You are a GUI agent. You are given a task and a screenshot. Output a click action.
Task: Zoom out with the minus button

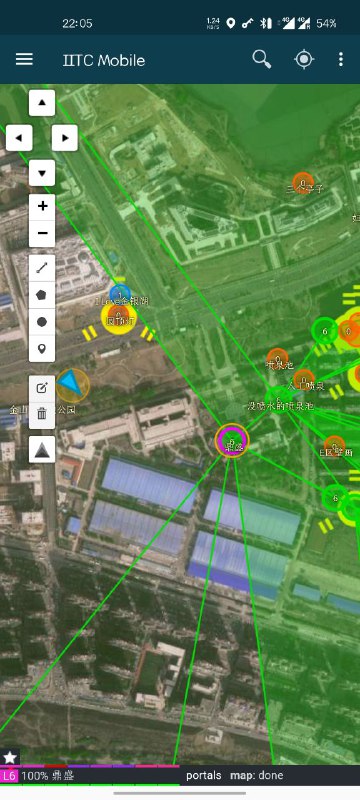point(42,234)
